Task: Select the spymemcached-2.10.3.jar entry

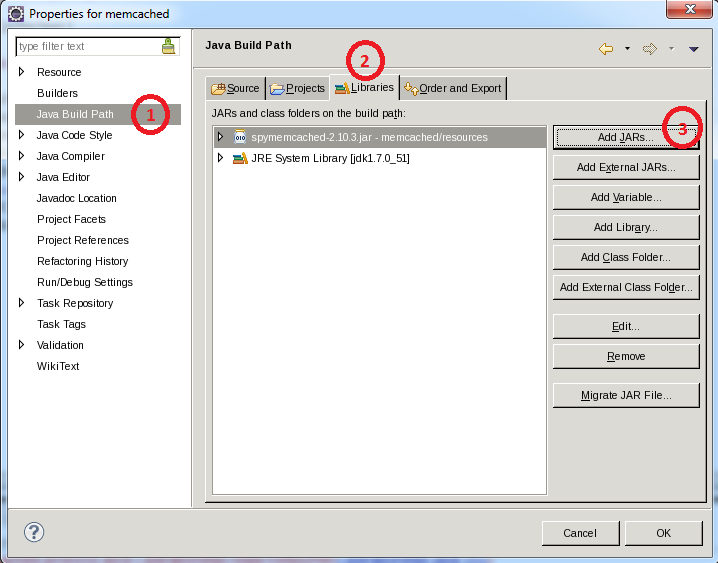Action: click(368, 137)
